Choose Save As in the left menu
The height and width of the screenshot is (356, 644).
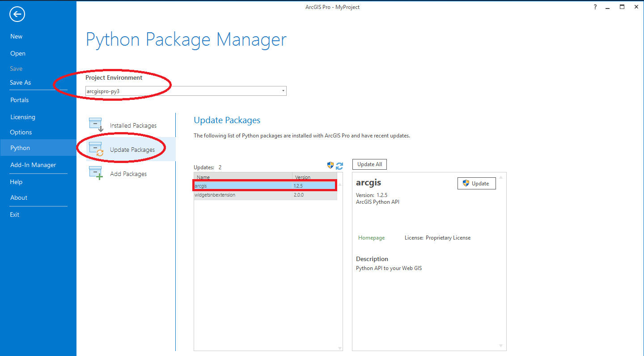[x=21, y=82]
